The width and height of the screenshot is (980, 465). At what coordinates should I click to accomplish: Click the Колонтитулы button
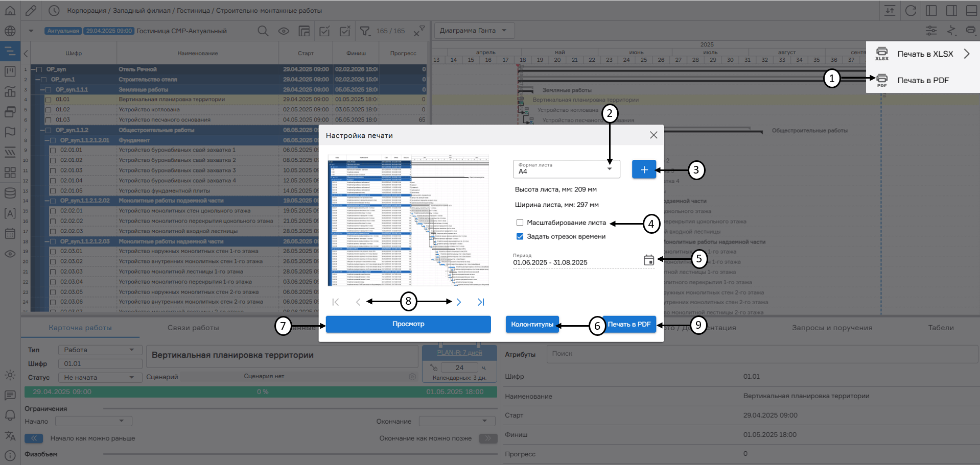[x=532, y=324]
